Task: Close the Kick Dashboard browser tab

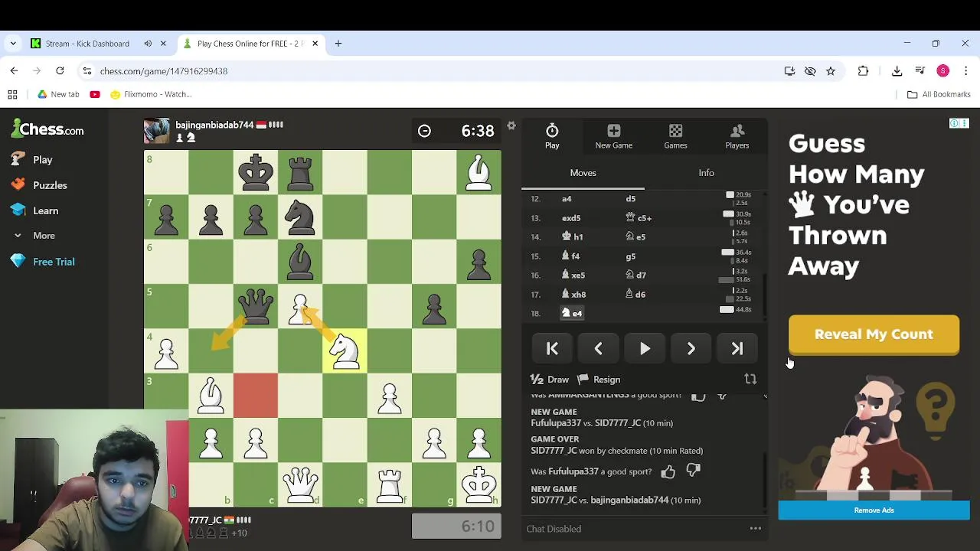Action: (163, 44)
